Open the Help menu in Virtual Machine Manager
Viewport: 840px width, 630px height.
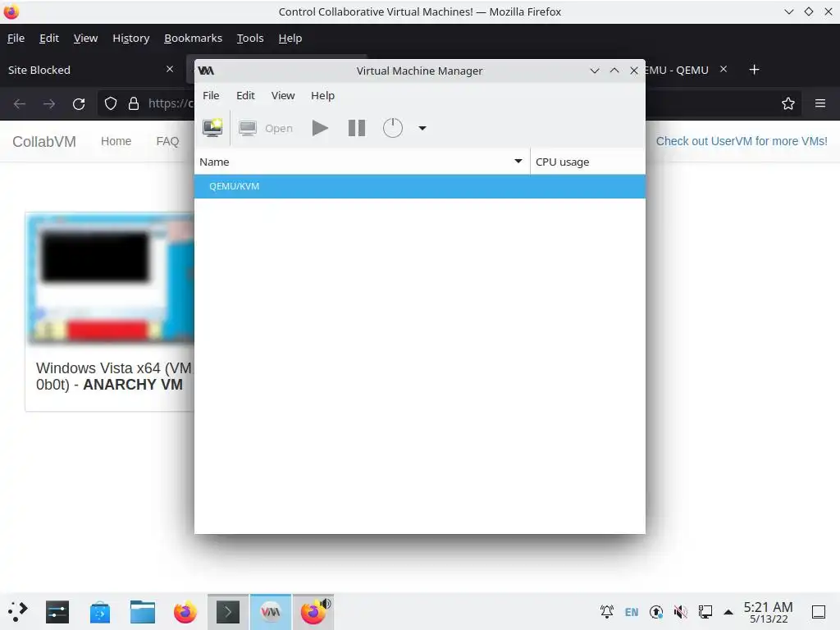tap(322, 95)
